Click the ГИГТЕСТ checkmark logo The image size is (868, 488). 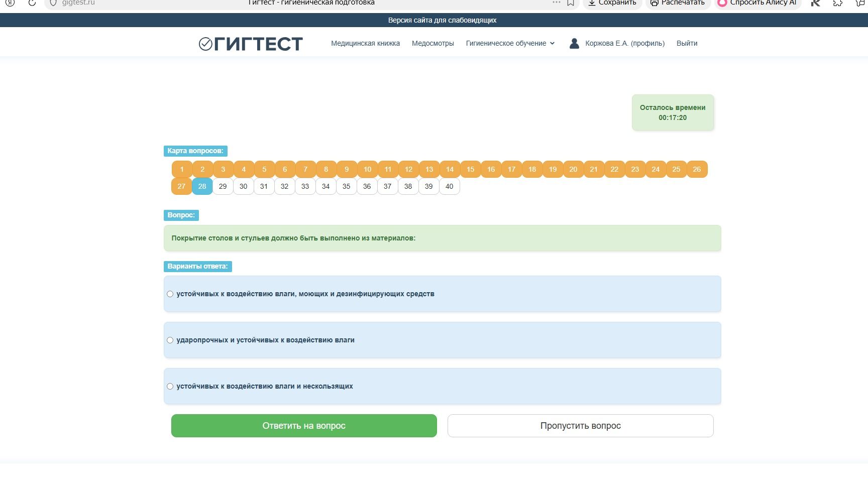tap(251, 44)
